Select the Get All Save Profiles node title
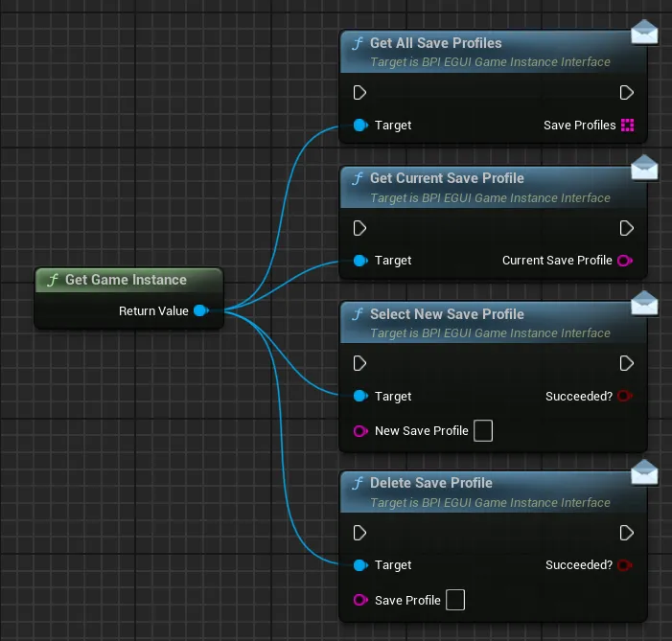672x641 pixels. (x=435, y=43)
